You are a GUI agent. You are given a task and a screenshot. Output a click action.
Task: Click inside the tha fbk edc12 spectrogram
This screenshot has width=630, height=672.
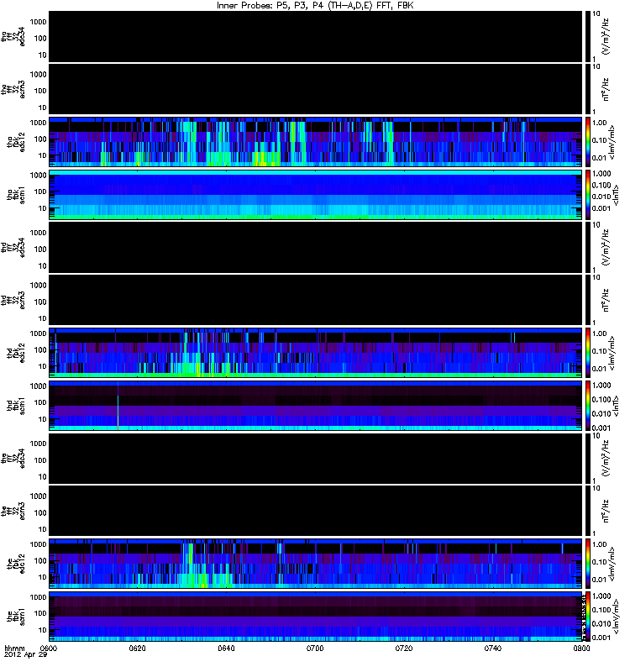tap(315, 142)
